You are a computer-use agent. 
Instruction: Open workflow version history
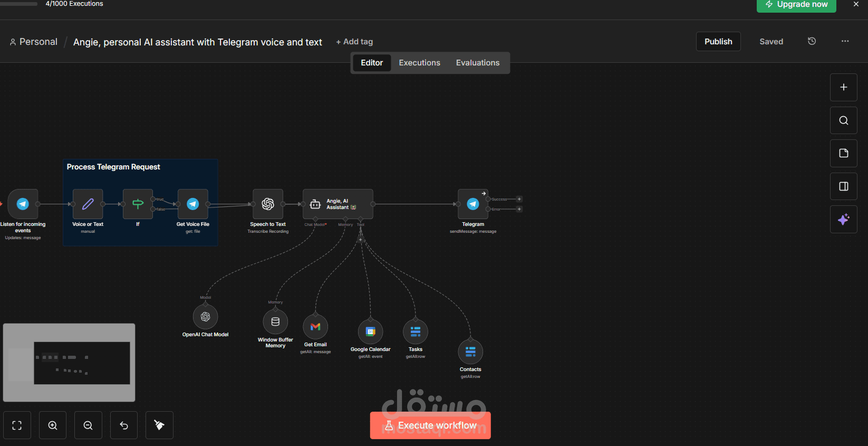[812, 41]
